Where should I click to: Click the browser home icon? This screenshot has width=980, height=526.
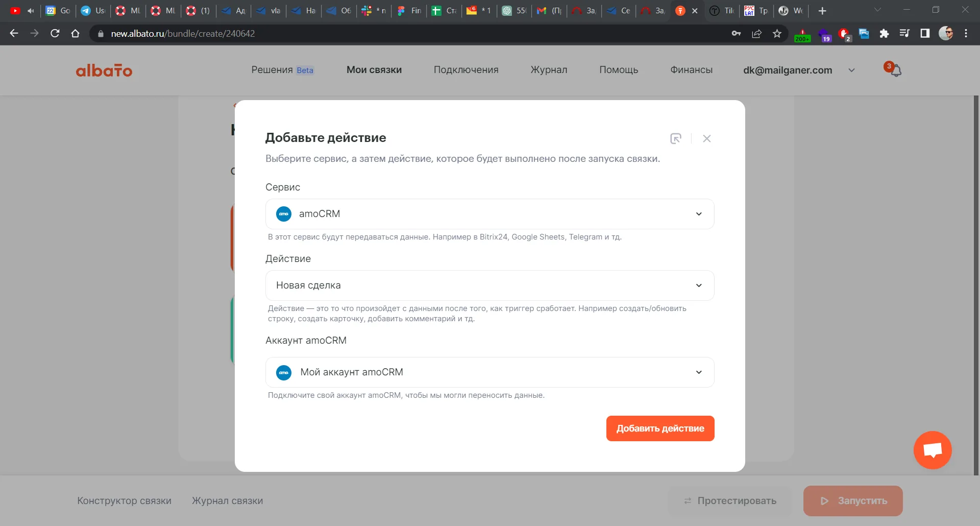75,34
